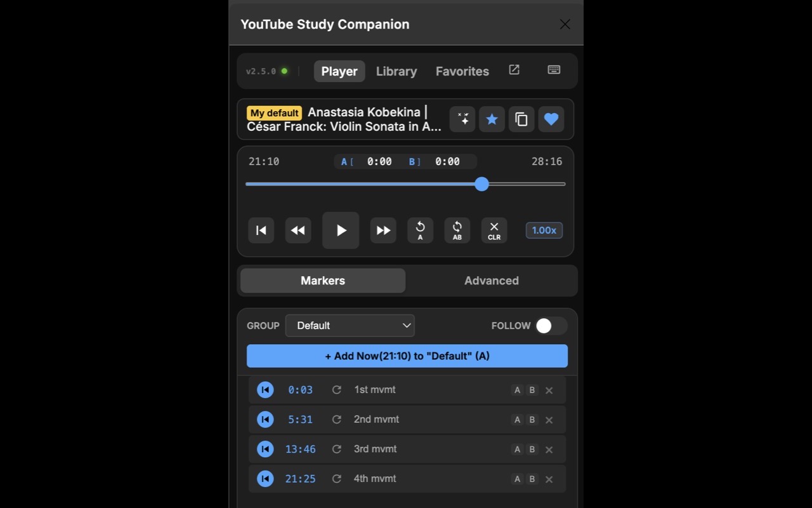Enable the FOLLOW toggle

(x=551, y=325)
